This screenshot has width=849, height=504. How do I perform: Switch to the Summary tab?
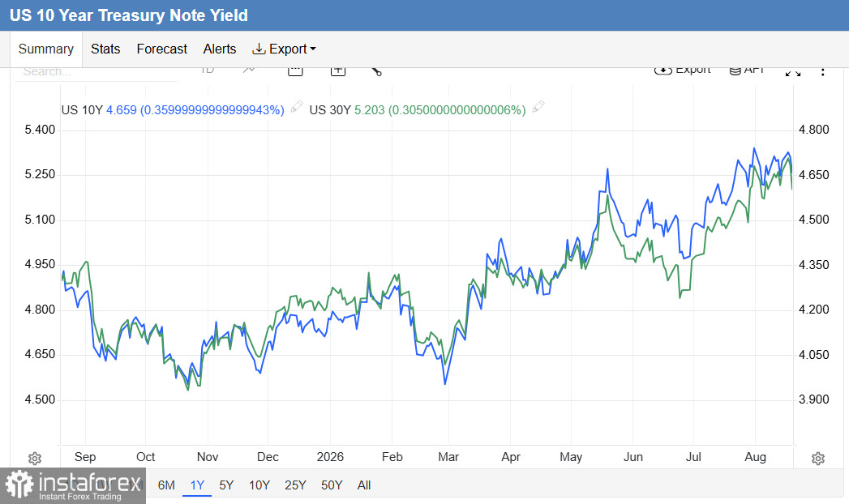coord(46,49)
